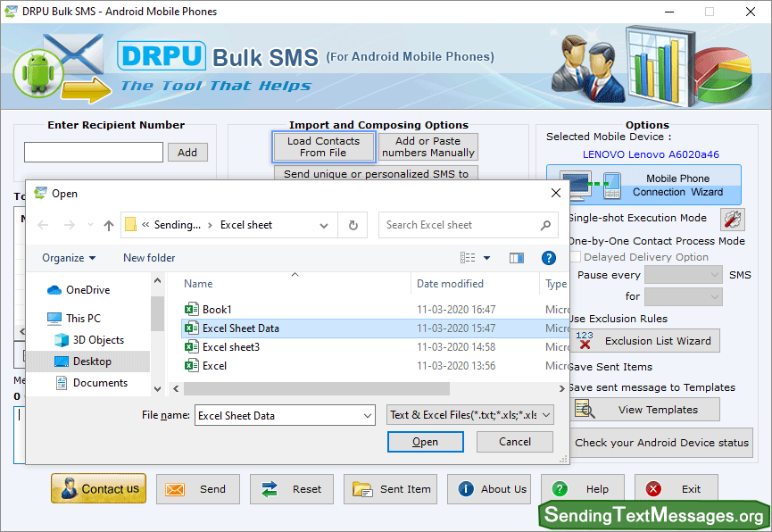Click the Single-shot Execution Mode tool icon
This screenshot has height=532, width=772.
(x=732, y=220)
